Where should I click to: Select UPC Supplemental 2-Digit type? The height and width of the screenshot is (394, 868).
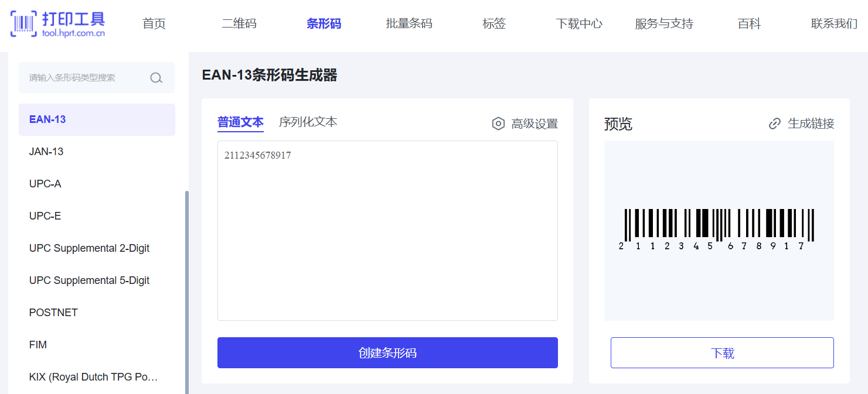click(97, 248)
